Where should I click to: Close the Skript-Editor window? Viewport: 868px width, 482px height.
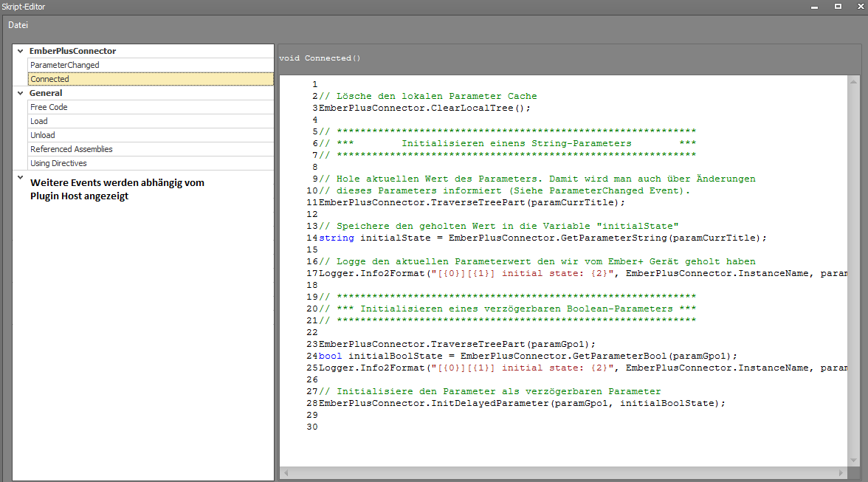861,7
